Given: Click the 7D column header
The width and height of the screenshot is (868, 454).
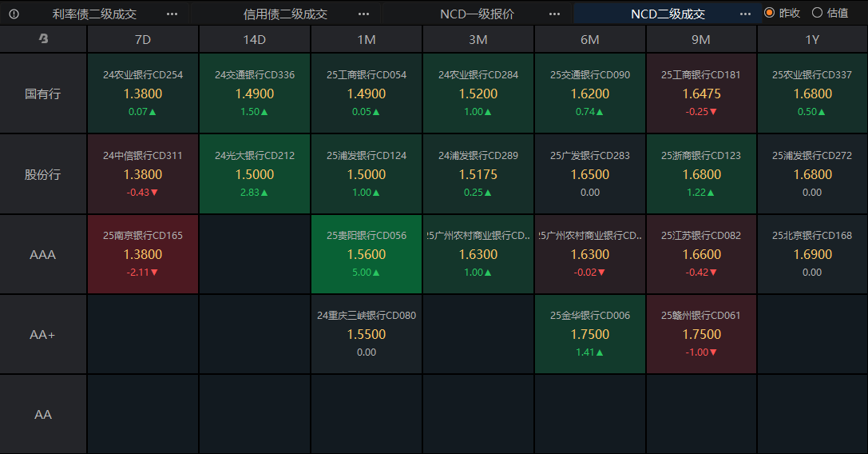Looking at the screenshot, I should (143, 39).
